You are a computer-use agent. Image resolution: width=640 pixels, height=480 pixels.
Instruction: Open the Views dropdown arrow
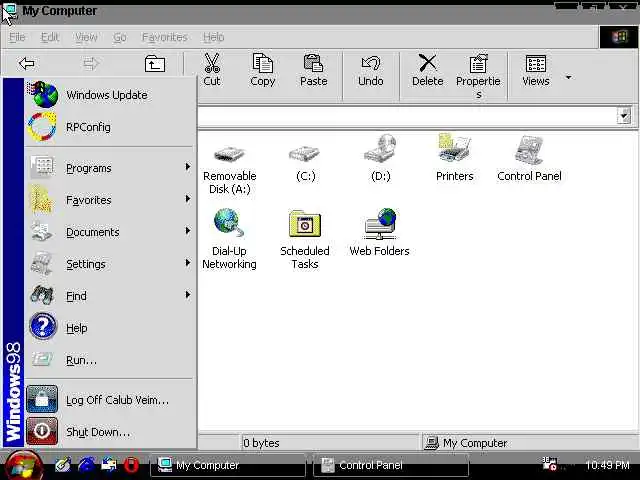click(x=568, y=77)
